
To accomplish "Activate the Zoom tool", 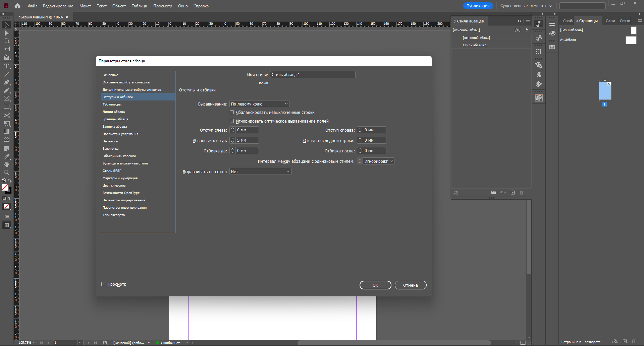I will pos(6,172).
